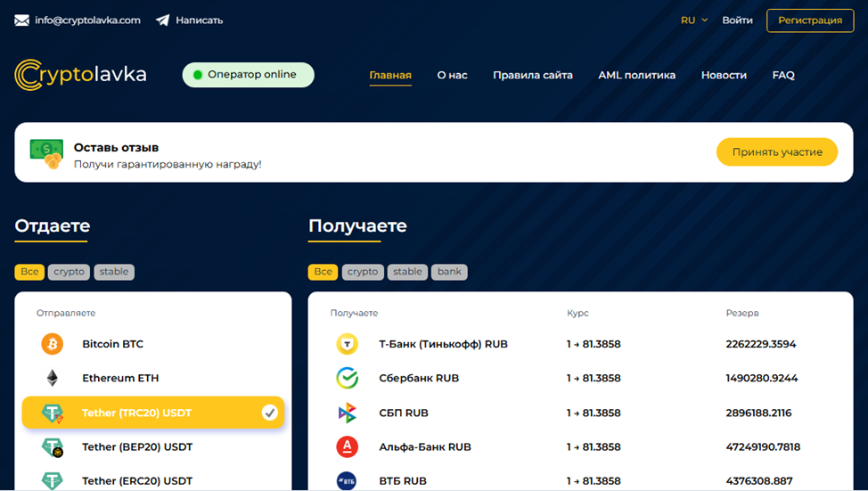This screenshot has width=868, height=491.
Task: Click the green online status dot
Action: (x=198, y=75)
